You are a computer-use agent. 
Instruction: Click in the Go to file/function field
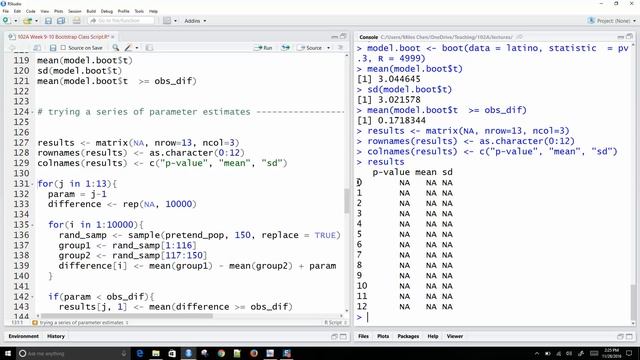coord(121,20)
